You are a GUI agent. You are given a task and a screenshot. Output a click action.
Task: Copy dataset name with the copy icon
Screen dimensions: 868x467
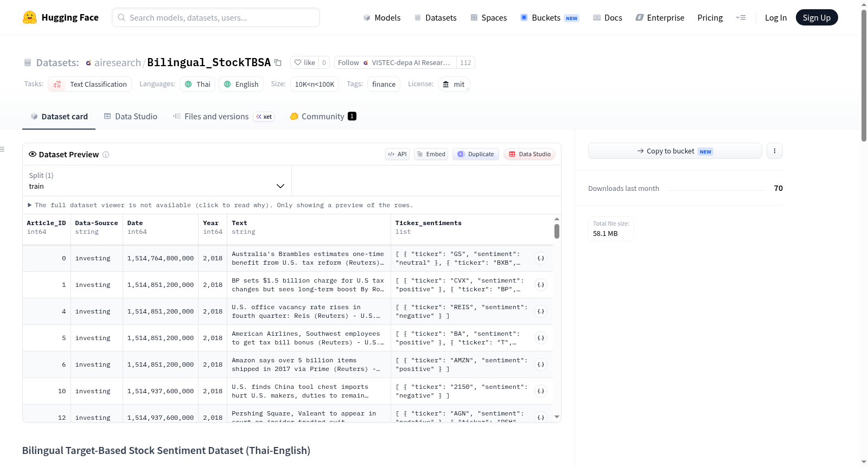278,62
